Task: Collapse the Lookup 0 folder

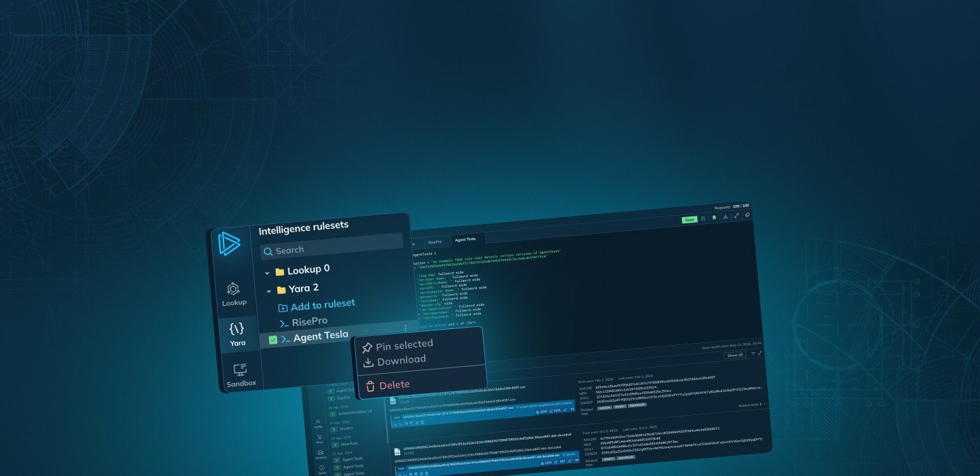Action: click(x=267, y=272)
